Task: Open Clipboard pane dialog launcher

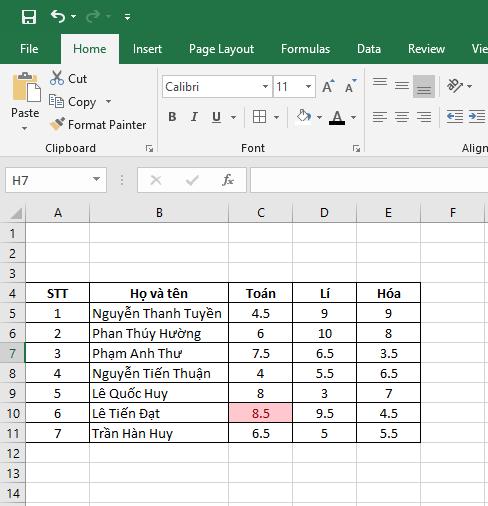Action: tap(149, 149)
